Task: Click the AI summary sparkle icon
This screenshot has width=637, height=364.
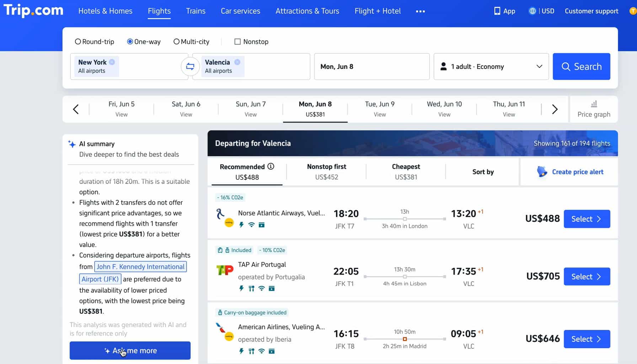Action: tap(72, 144)
